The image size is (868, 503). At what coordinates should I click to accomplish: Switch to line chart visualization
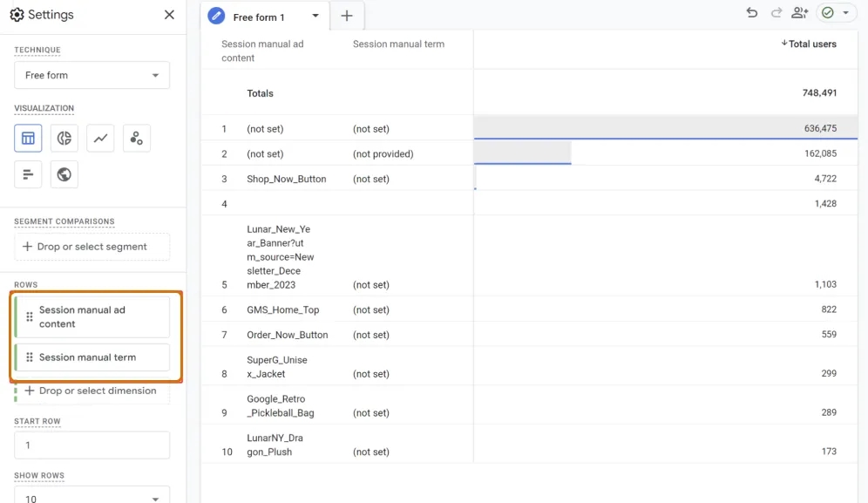pyautogui.click(x=100, y=138)
